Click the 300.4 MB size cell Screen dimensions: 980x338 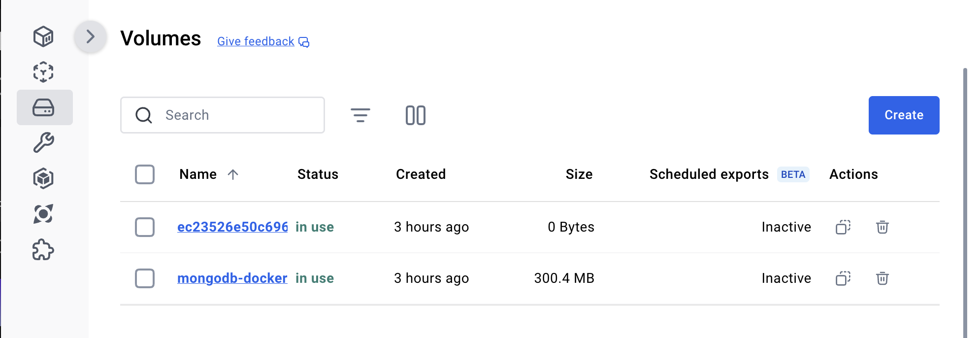(x=564, y=278)
